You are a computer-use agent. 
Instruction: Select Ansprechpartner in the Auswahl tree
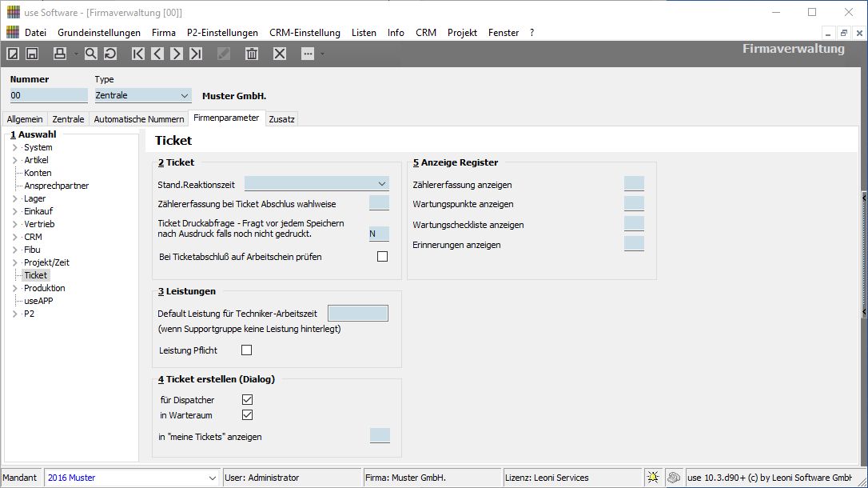(56, 186)
